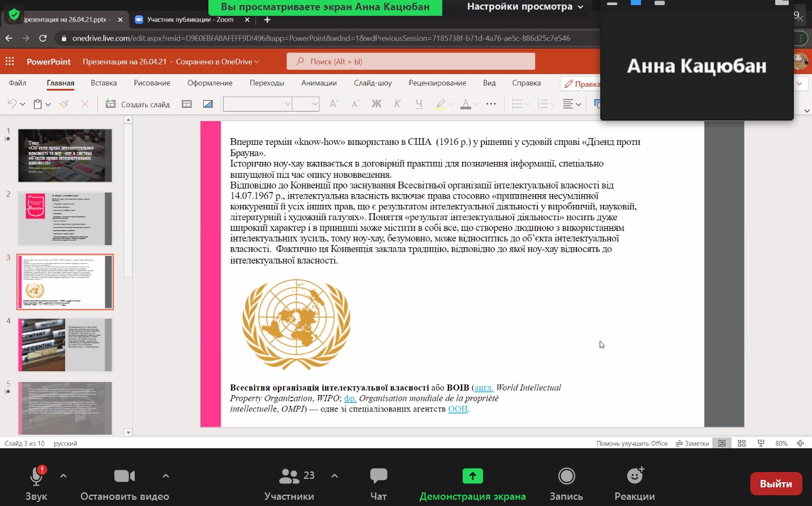Switch to the Оформление tab
The image size is (812, 506).
coord(210,83)
